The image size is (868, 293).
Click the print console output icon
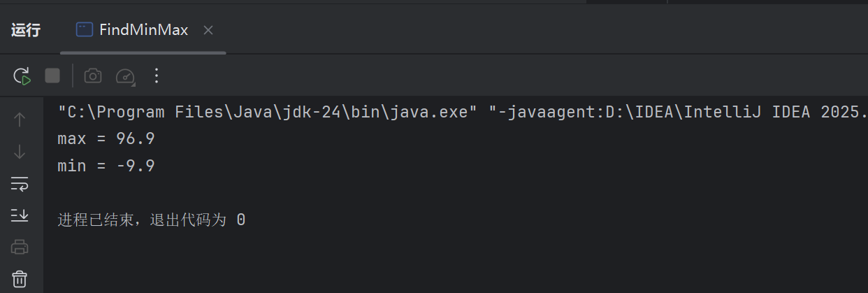[20, 247]
